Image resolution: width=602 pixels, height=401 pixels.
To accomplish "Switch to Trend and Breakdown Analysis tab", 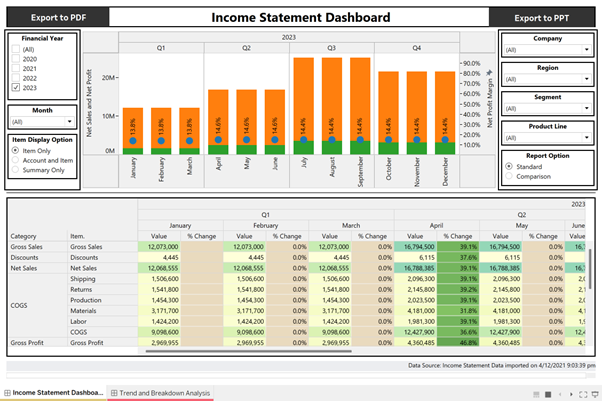I will point(160,393).
